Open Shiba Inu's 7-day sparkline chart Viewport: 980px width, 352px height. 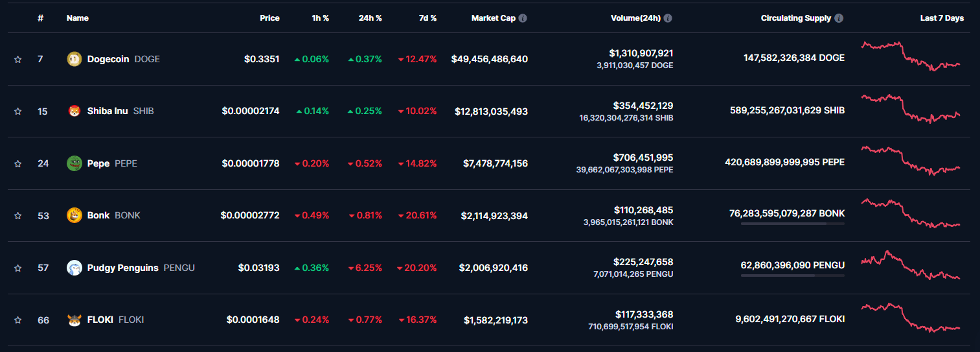911,109
